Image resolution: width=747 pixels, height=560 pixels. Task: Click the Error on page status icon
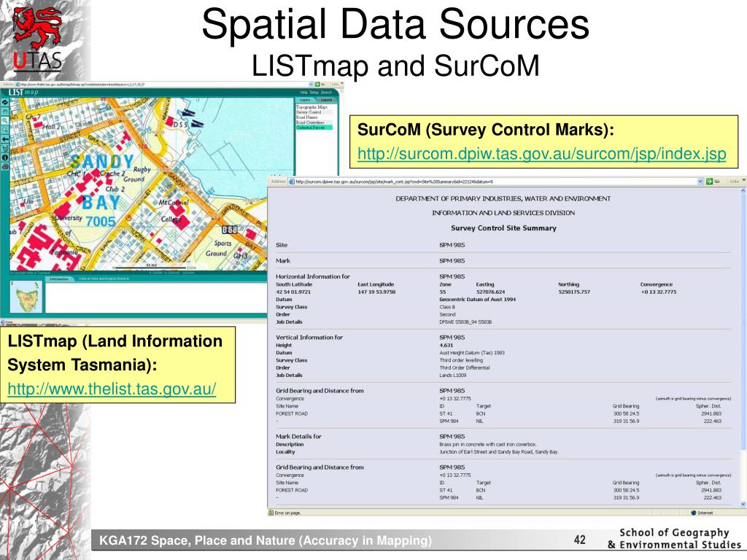(x=271, y=513)
